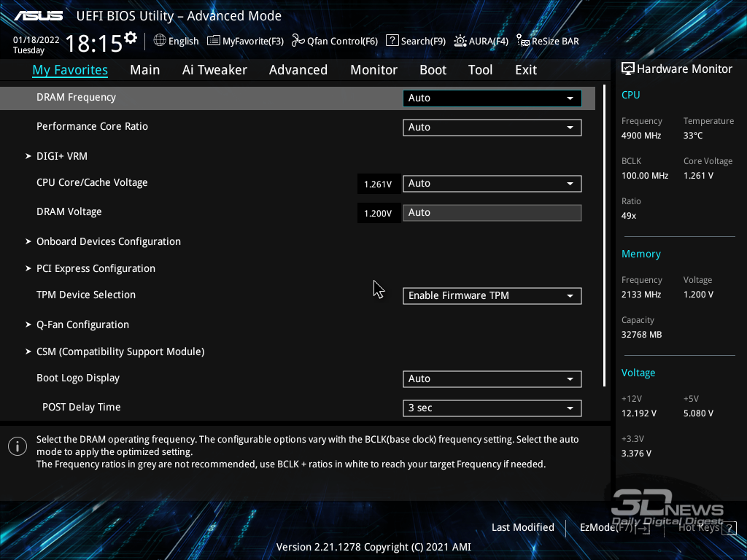Image resolution: width=747 pixels, height=560 pixels.
Task: Open the Tool tab
Action: pyautogui.click(x=480, y=70)
